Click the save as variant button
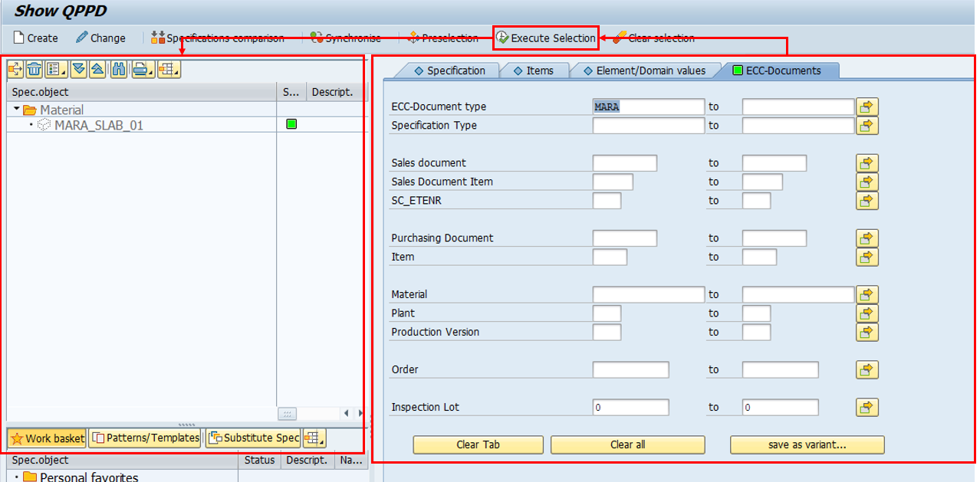 (807, 444)
